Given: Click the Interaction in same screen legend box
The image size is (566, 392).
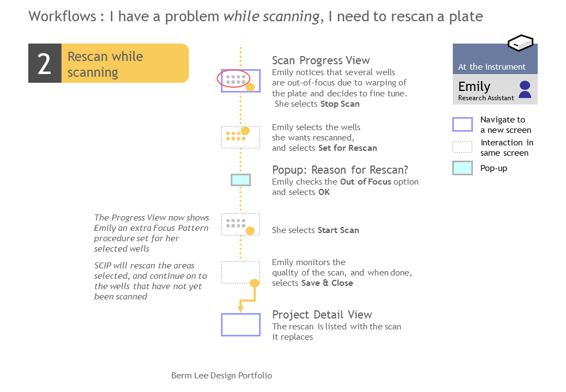Looking at the screenshot, I should (x=463, y=147).
